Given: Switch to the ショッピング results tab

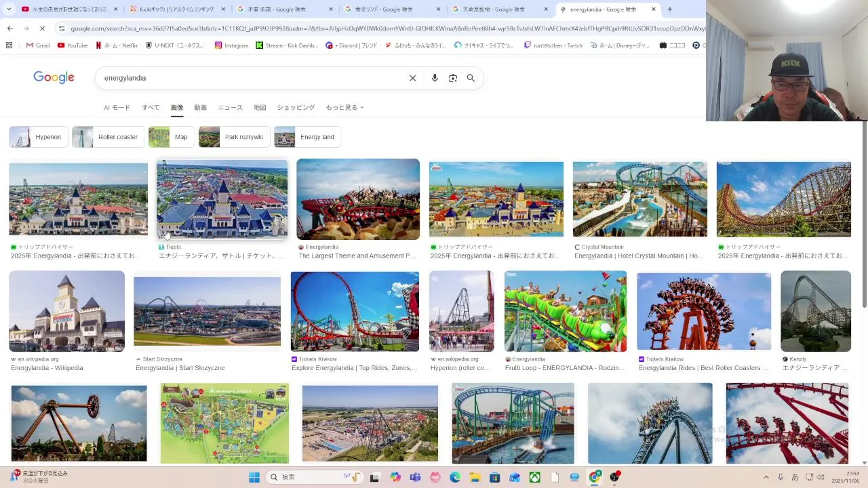Looking at the screenshot, I should (x=296, y=107).
